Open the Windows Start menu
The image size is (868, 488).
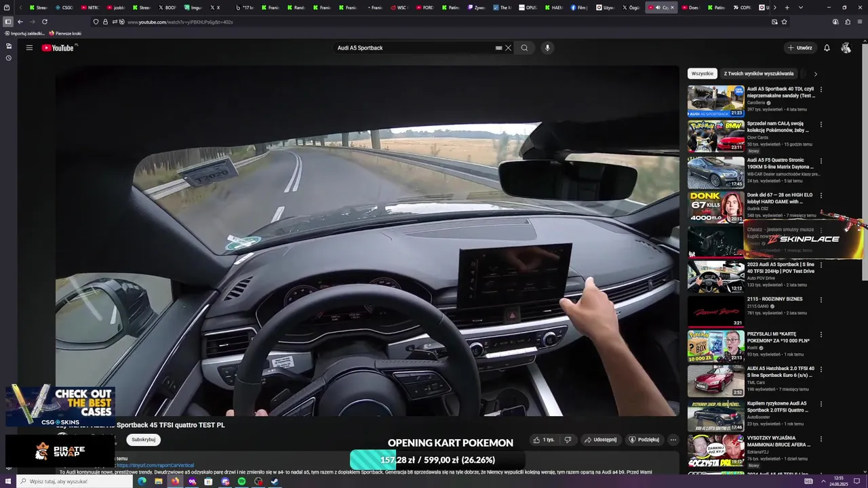point(7,481)
